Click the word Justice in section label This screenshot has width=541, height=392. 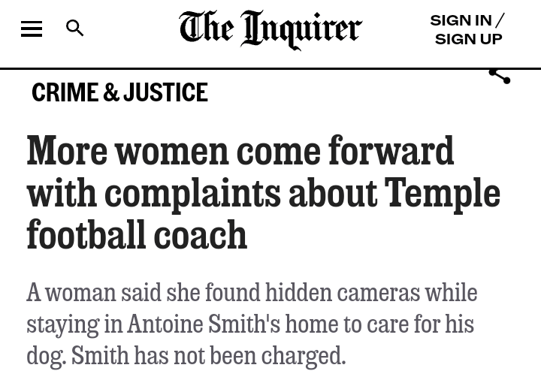pyautogui.click(x=165, y=93)
